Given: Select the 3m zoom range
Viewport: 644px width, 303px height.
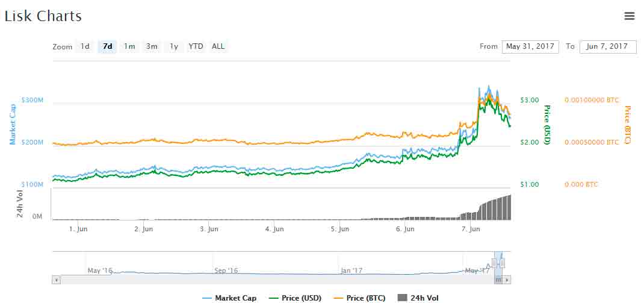Looking at the screenshot, I should 152,46.
